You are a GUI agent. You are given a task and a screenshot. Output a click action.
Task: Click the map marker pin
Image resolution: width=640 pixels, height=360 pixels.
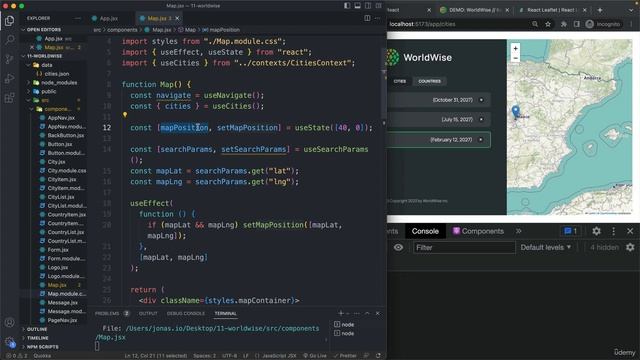point(516,111)
